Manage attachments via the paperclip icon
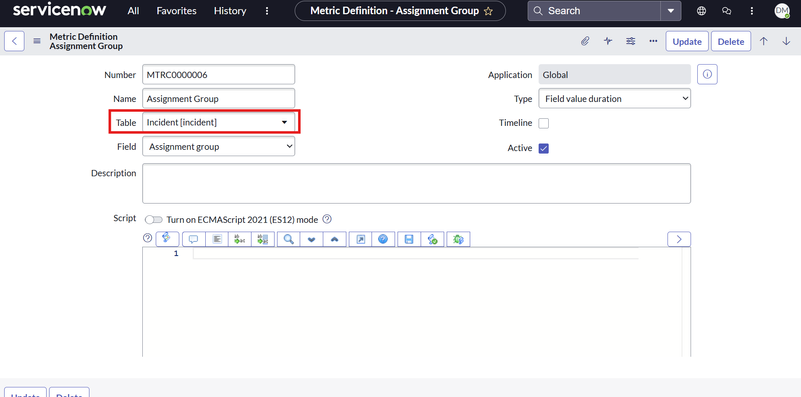 click(x=585, y=41)
